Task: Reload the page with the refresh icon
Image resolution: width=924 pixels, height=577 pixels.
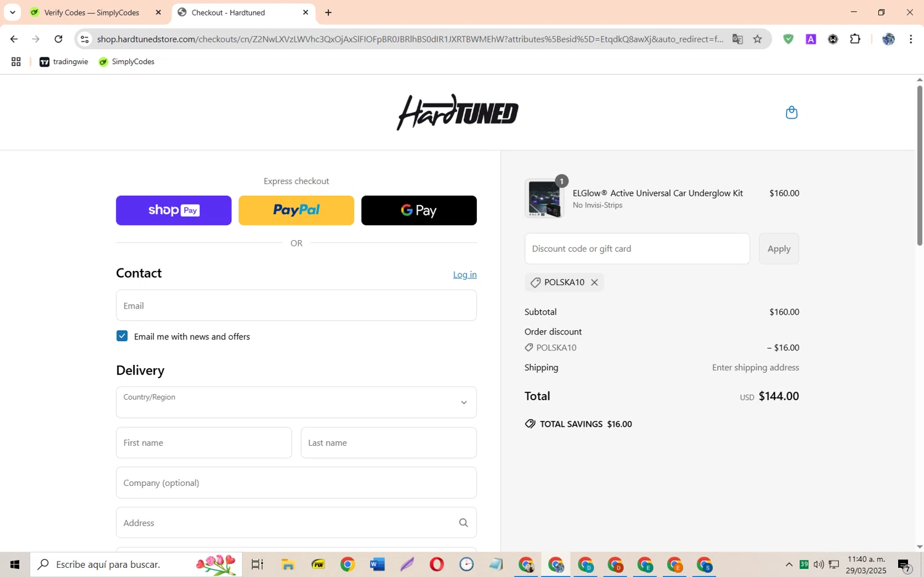Action: point(59,39)
